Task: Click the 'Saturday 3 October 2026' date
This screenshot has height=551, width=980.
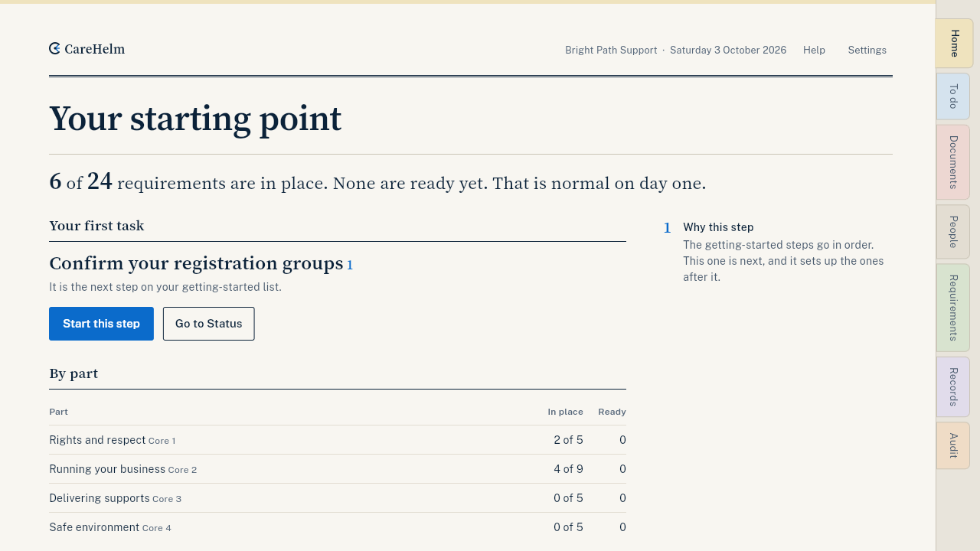Action: pos(728,51)
